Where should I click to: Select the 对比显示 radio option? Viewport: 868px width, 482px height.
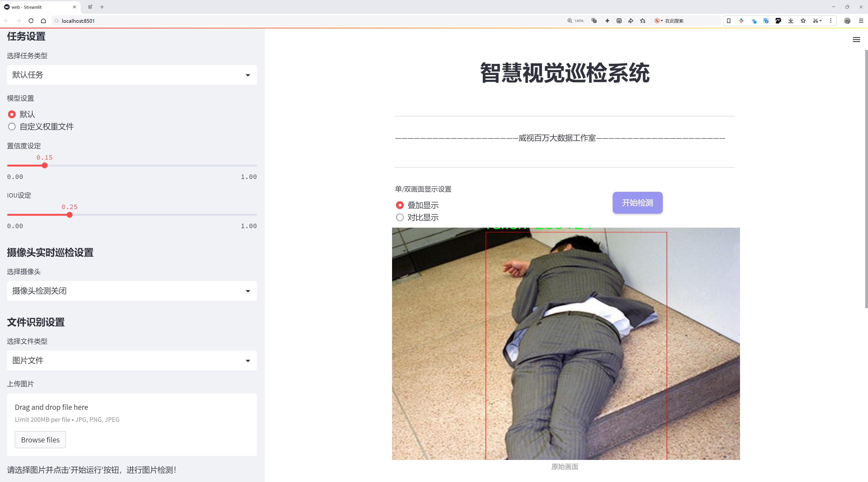pyautogui.click(x=400, y=217)
